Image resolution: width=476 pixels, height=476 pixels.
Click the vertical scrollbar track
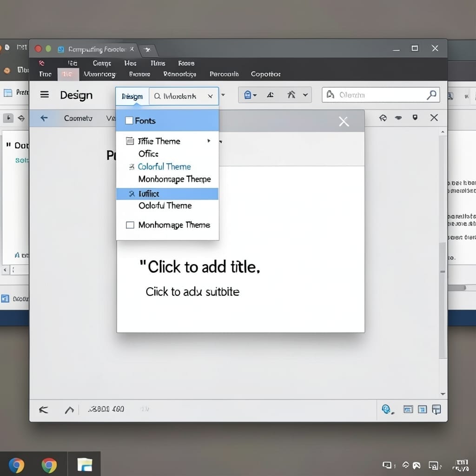click(443, 263)
